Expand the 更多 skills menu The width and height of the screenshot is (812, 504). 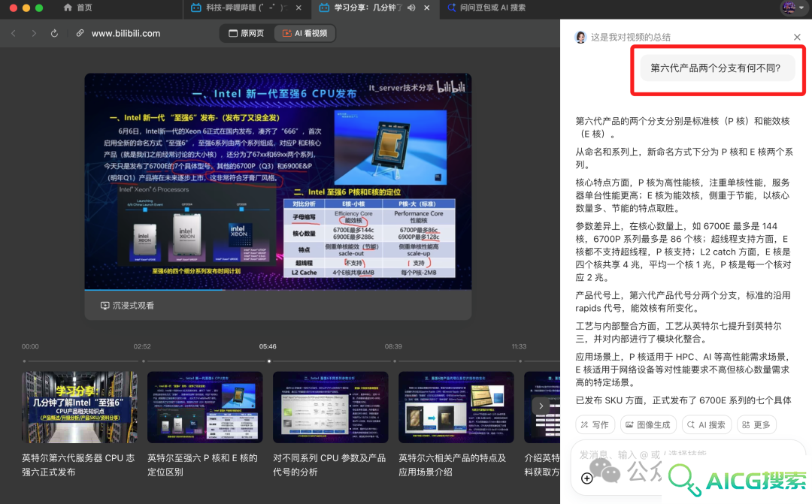point(756,425)
